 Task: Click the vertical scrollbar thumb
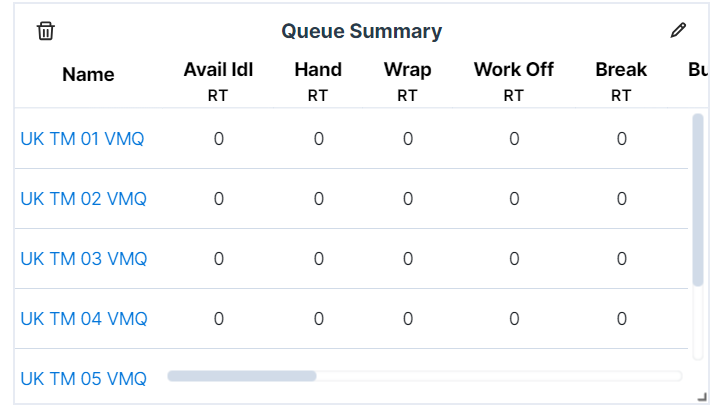(698, 200)
